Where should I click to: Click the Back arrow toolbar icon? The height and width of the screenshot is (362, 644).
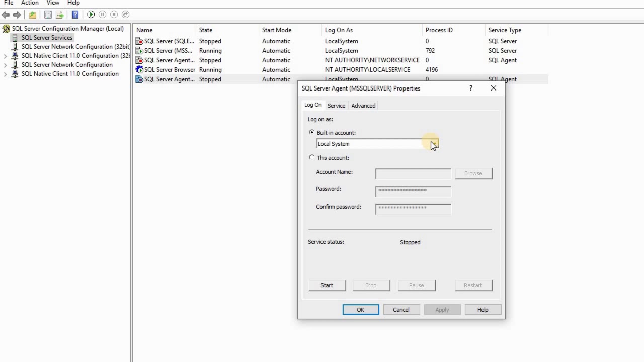click(x=6, y=15)
